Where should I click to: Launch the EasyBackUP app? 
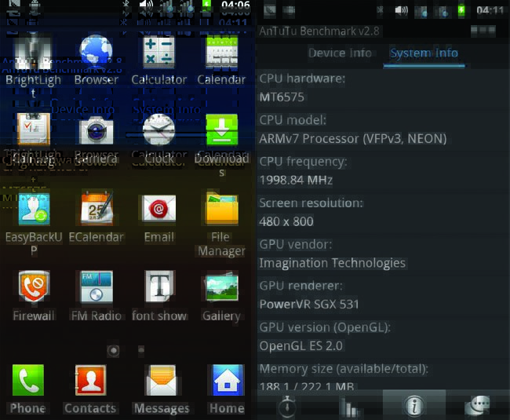coord(34,209)
